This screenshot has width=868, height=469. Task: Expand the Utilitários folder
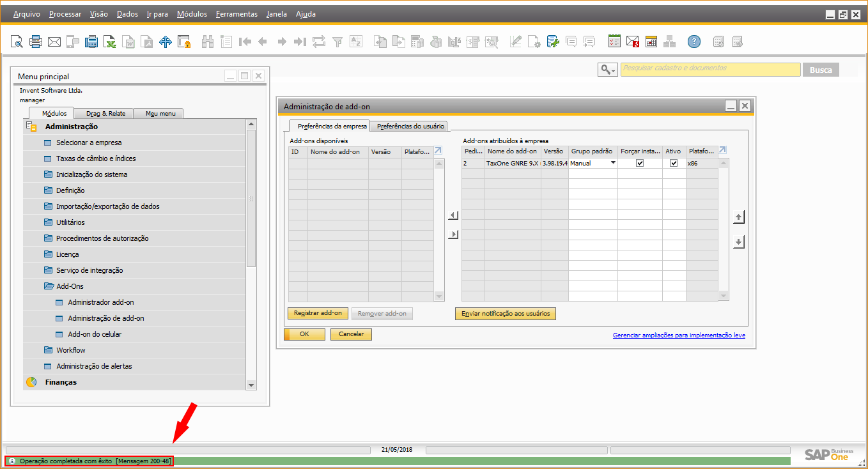pyautogui.click(x=49, y=222)
